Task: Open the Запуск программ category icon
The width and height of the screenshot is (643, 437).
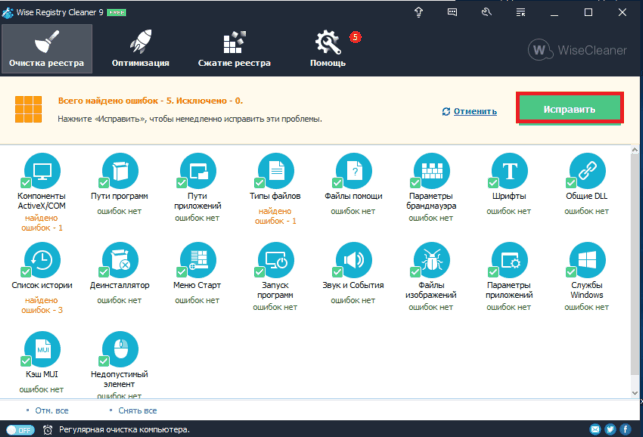Action: (x=276, y=260)
